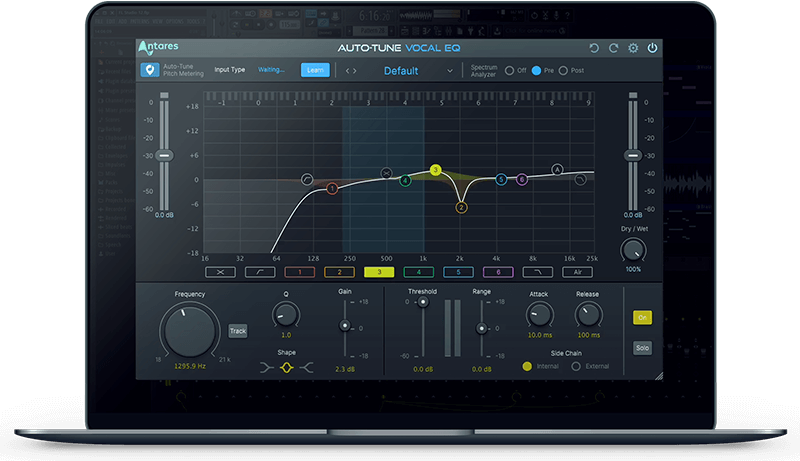Select band 2 tab

click(x=339, y=272)
